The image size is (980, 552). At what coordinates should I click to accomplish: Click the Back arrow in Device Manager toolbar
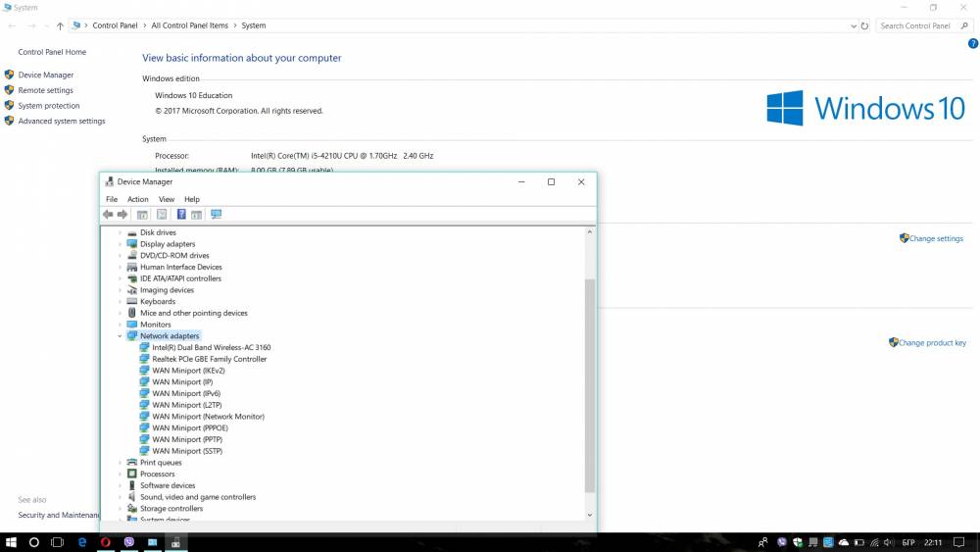(x=108, y=215)
